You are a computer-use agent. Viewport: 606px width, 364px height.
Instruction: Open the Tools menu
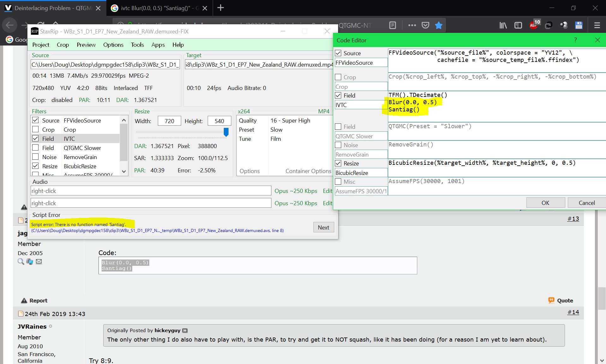coord(137,45)
